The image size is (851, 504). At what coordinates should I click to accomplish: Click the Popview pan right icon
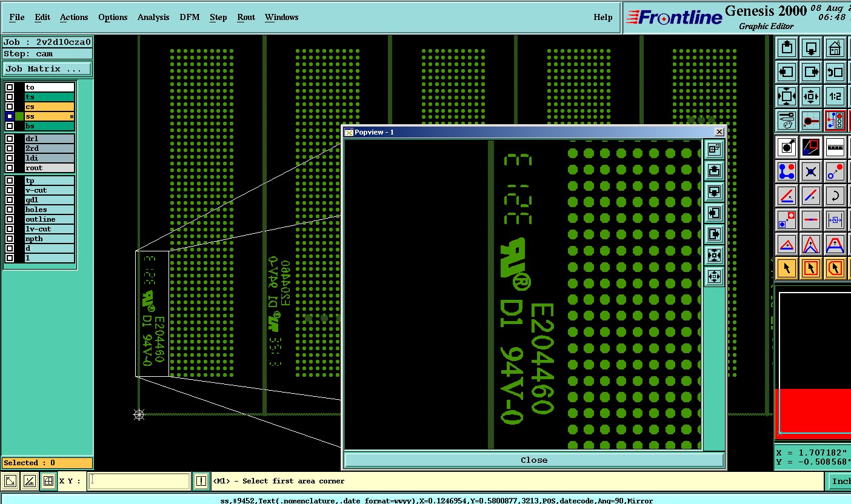click(x=714, y=234)
